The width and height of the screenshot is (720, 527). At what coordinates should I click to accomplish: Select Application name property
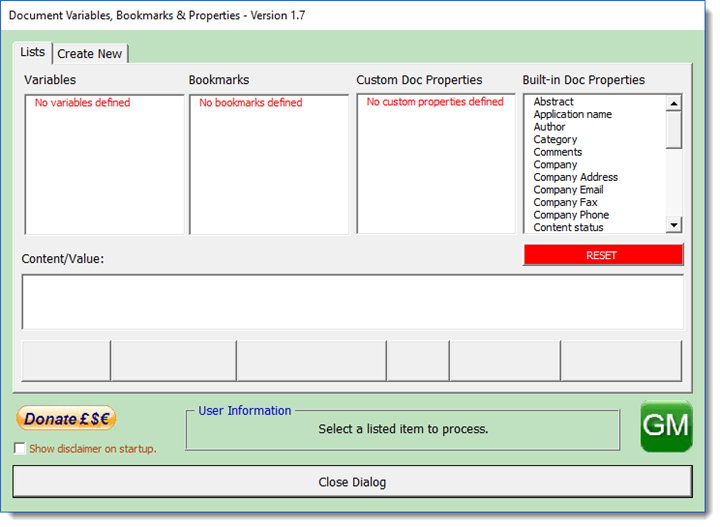(x=573, y=114)
